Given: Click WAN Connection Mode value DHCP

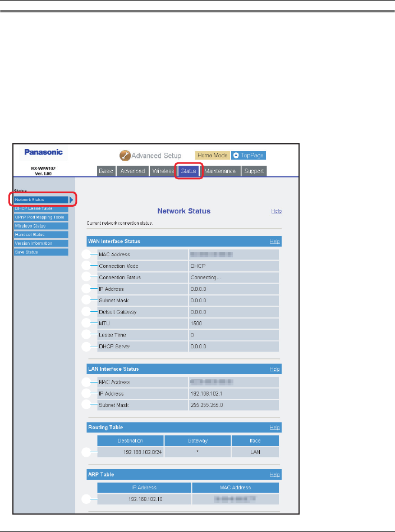Looking at the screenshot, I should pos(198,266).
